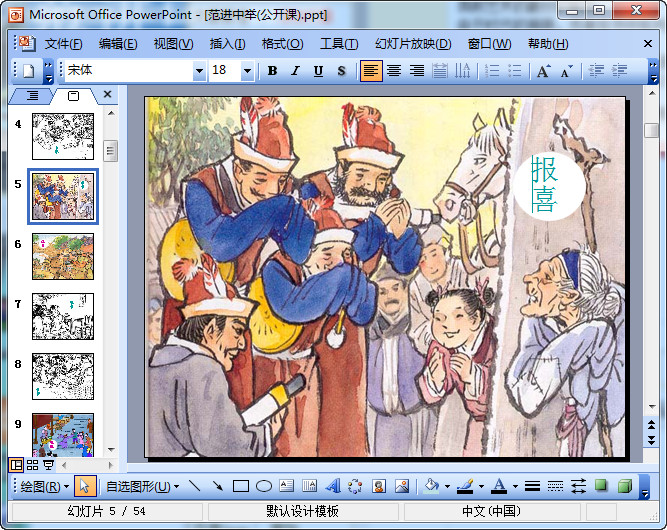Image resolution: width=667 pixels, height=530 pixels.
Task: Open font color dropdown arrow
Action: 515,486
